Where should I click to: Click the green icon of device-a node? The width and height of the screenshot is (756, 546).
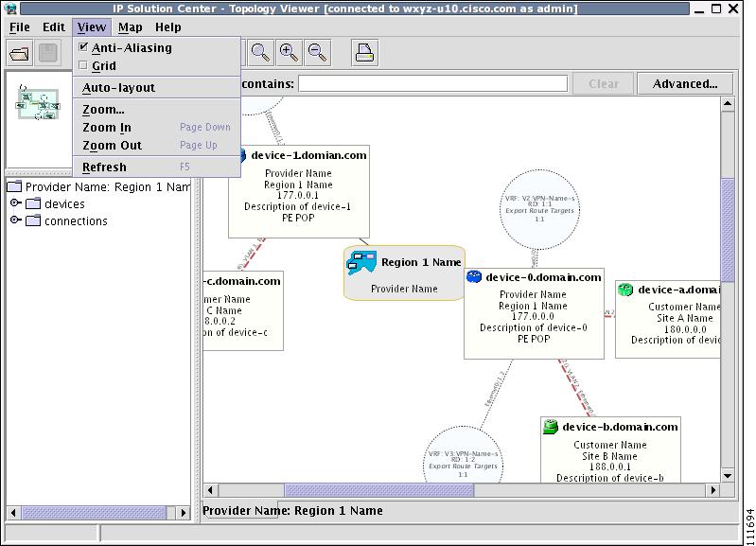pyautogui.click(x=625, y=290)
